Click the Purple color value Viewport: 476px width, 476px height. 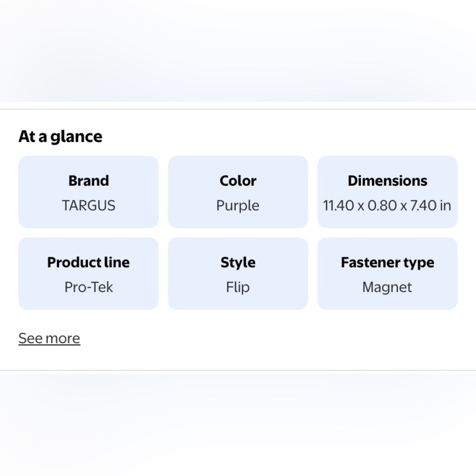[x=238, y=206]
